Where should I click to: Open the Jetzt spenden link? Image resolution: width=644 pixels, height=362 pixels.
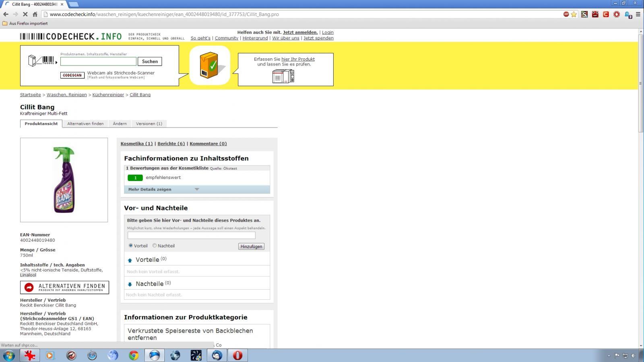coord(318,38)
